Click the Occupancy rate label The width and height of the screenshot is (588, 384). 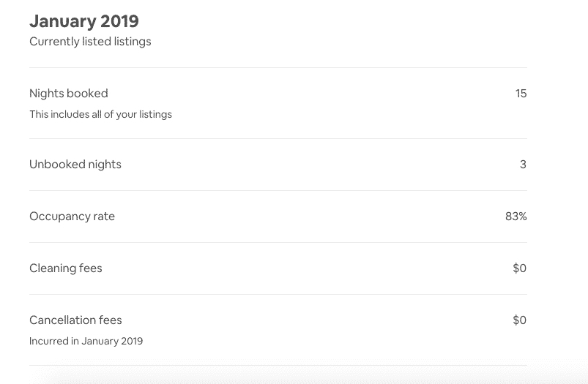[x=72, y=217]
